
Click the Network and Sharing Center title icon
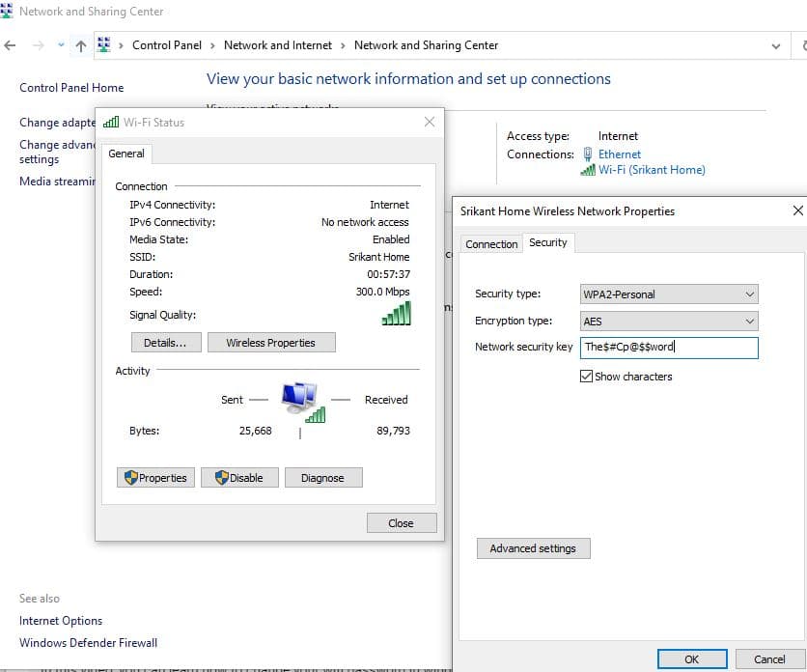9,12
